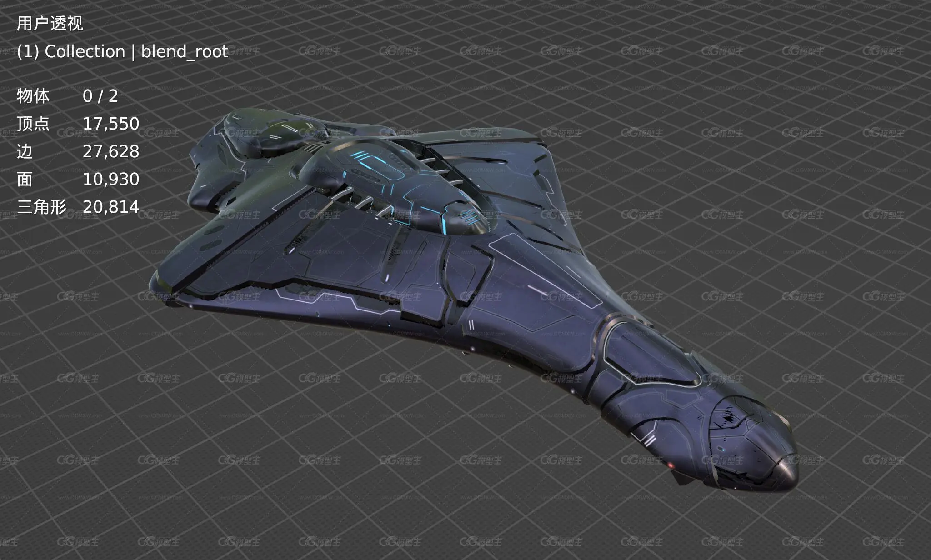Click the '三角形' statistics label
Image resolution: width=931 pixels, height=560 pixels.
click(42, 207)
